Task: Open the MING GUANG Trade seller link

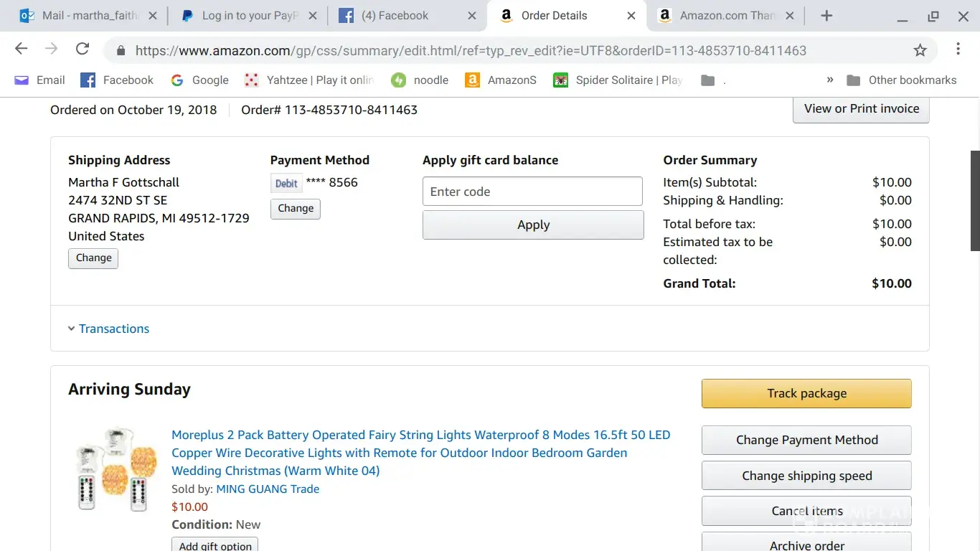Action: pyautogui.click(x=268, y=489)
